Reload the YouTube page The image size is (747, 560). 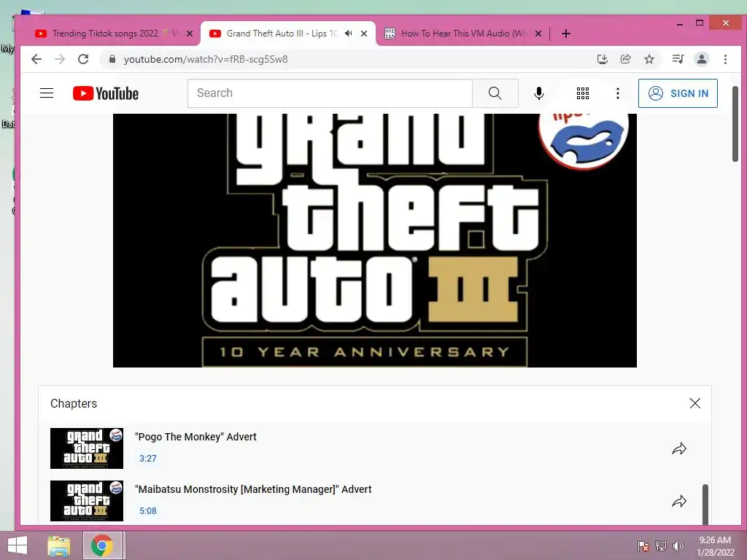click(x=83, y=59)
